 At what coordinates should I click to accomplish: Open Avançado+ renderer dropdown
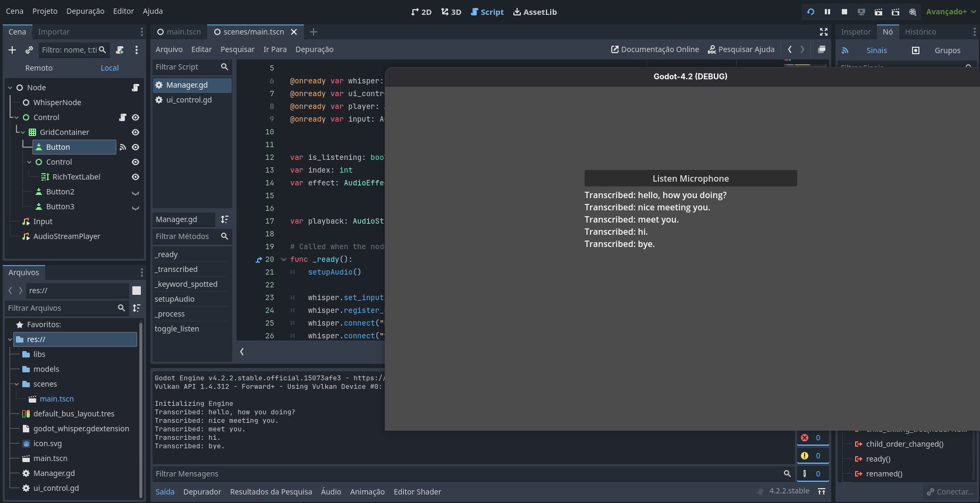pyautogui.click(x=951, y=12)
